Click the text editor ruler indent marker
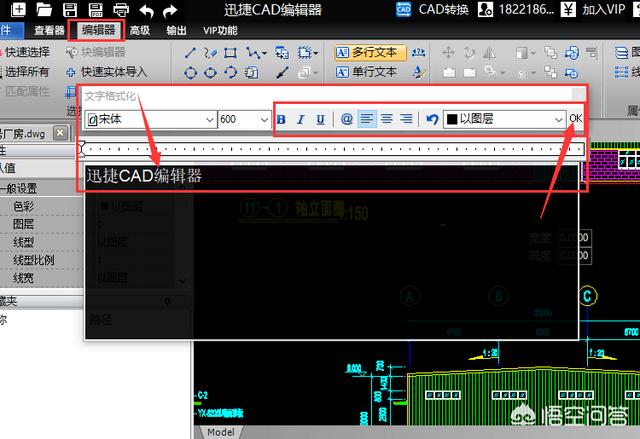 (82, 149)
